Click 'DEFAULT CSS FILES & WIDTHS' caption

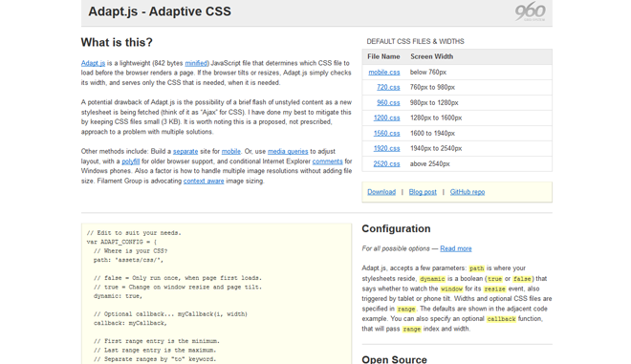point(415,41)
